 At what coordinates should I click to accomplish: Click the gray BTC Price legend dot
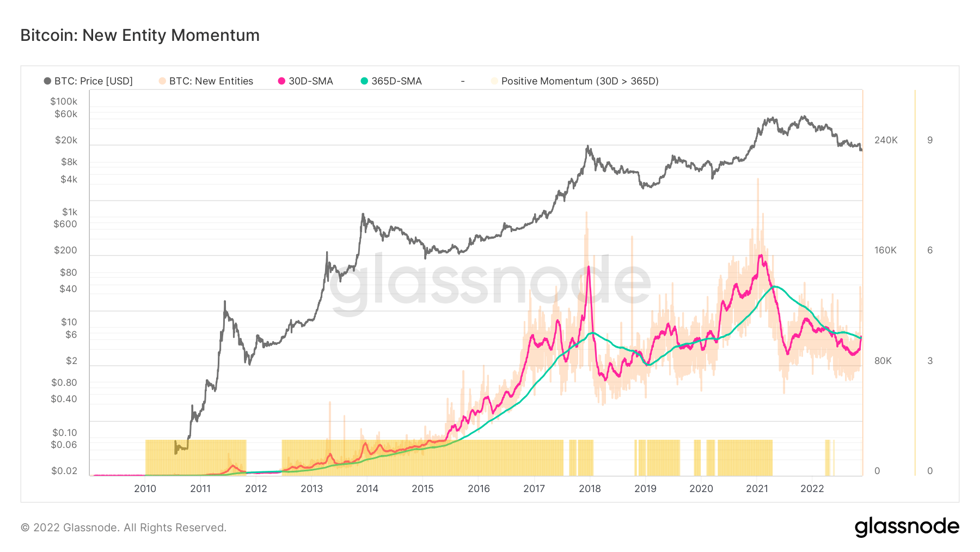[x=47, y=81]
